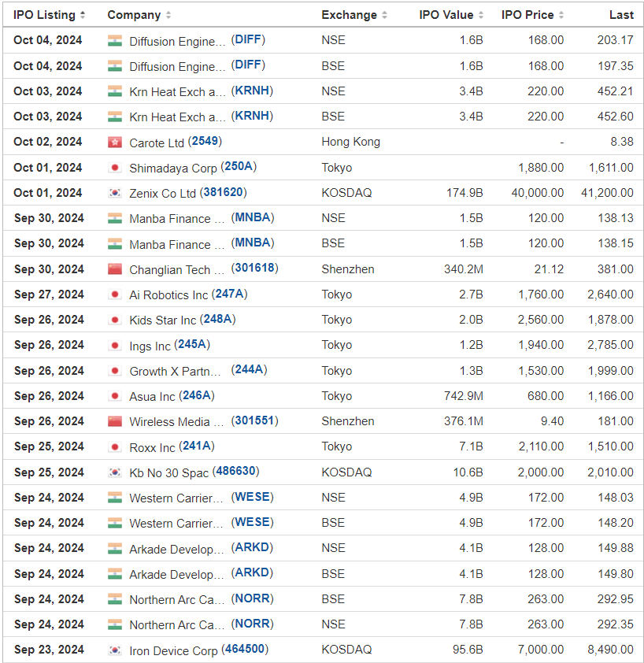Sort by Exchange column arrows
The image size is (644, 663).
(384, 15)
